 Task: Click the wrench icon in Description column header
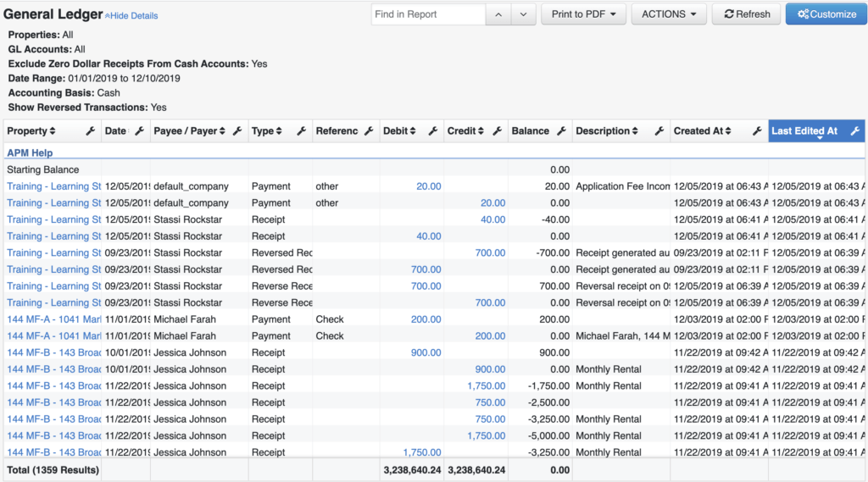(659, 131)
